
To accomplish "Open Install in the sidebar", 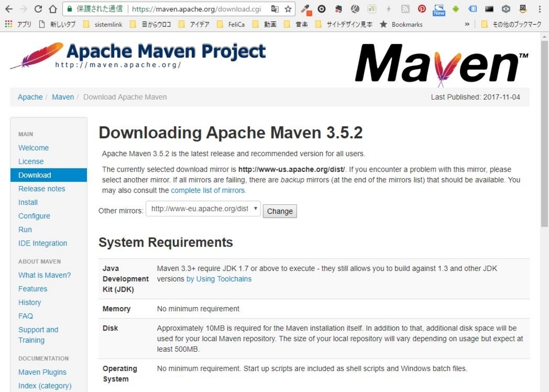I will point(28,203).
